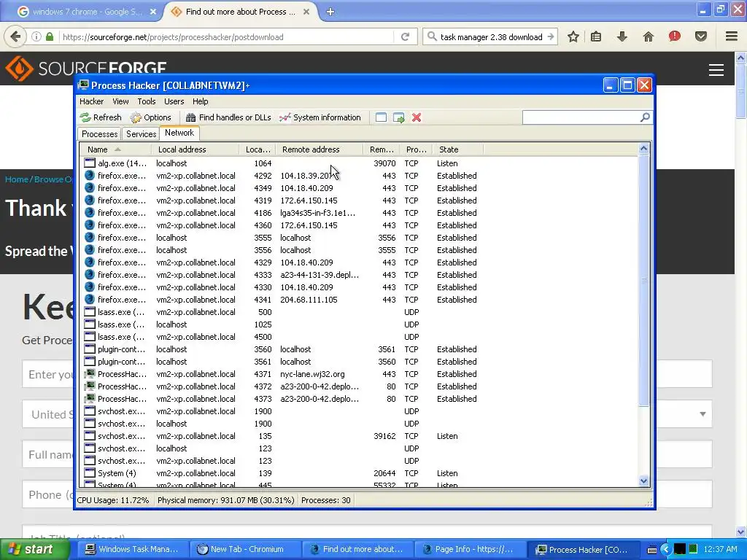This screenshot has height=560, width=747.
Task: Select svchost.exe row listening on port 135
Action: (x=281, y=436)
